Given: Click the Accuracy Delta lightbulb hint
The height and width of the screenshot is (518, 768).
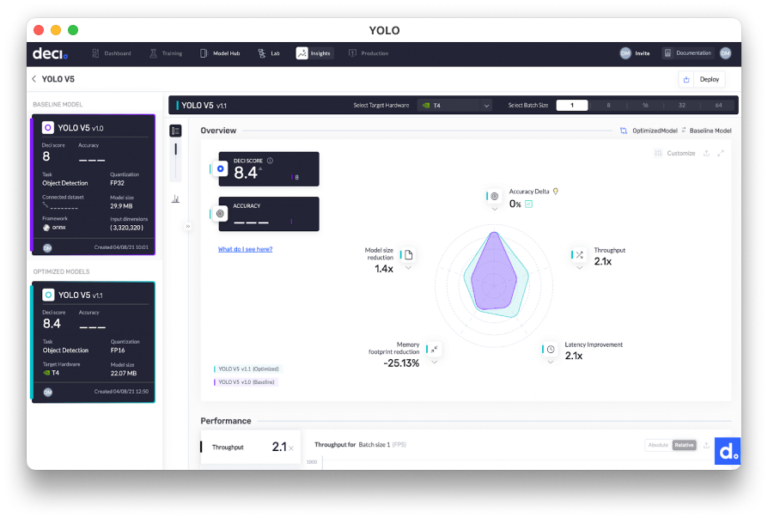Looking at the screenshot, I should (555, 191).
